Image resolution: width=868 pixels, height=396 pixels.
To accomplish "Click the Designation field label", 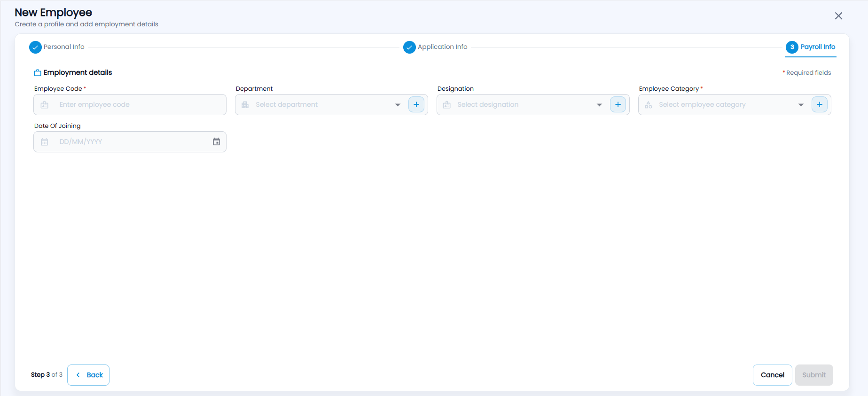I will (x=455, y=89).
